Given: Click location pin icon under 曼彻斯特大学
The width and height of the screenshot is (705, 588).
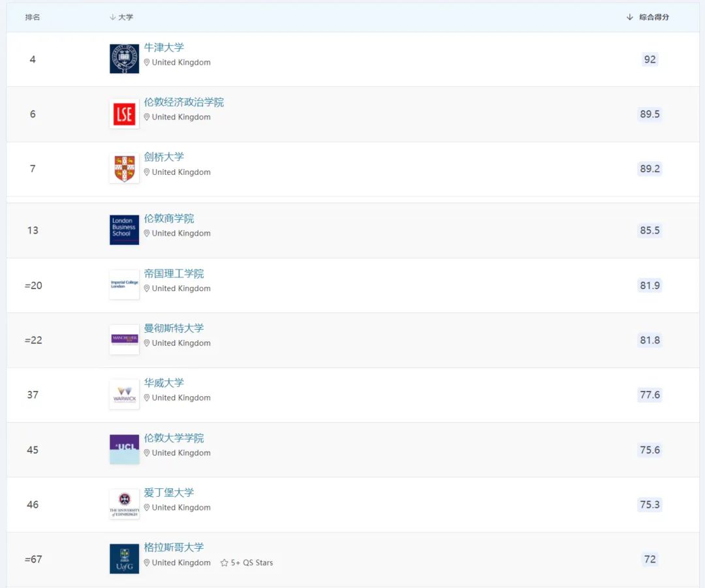Looking at the screenshot, I should point(147,343).
